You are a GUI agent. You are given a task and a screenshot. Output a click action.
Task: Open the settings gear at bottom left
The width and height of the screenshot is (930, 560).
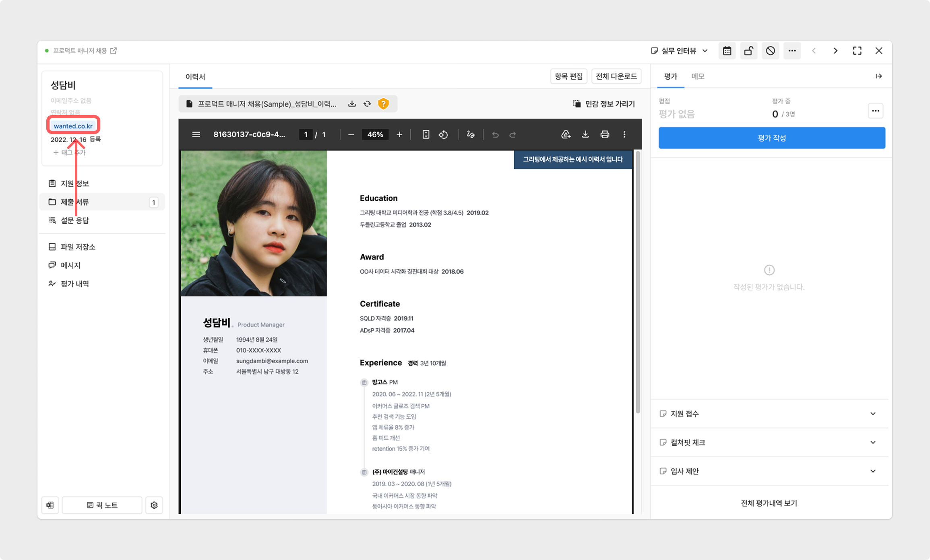[x=154, y=505]
